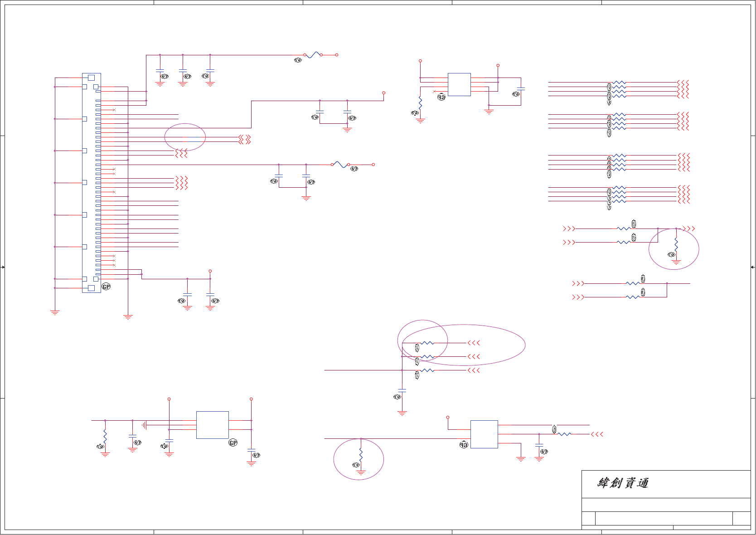Screen dimensions: 756x535
Task: Click the 緯創資通 company name in title block
Action: pos(623,483)
